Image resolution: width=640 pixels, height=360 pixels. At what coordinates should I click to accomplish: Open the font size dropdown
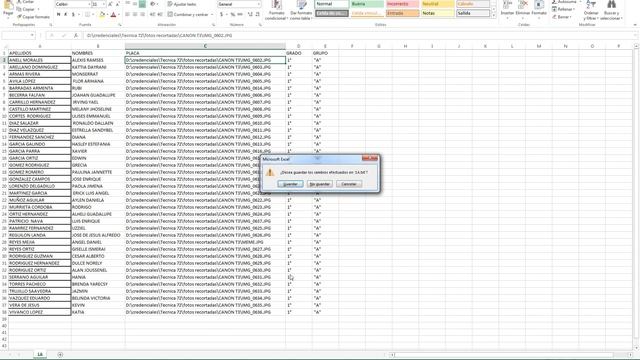[103, 4]
